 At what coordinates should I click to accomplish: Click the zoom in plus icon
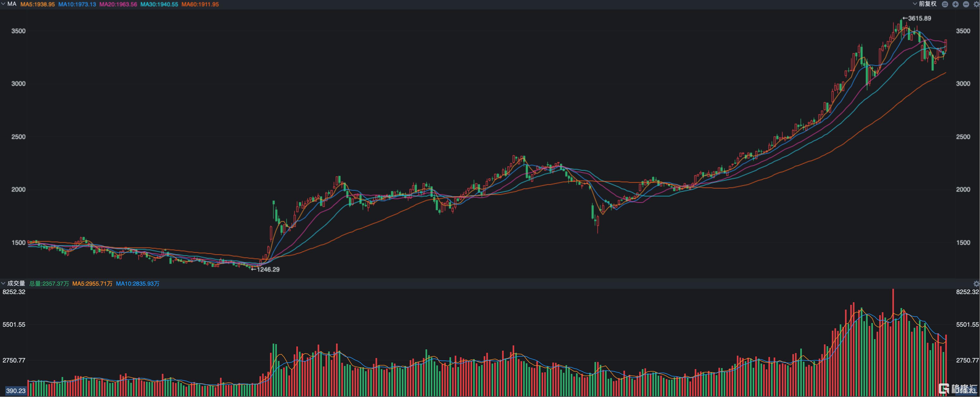(955, 4)
